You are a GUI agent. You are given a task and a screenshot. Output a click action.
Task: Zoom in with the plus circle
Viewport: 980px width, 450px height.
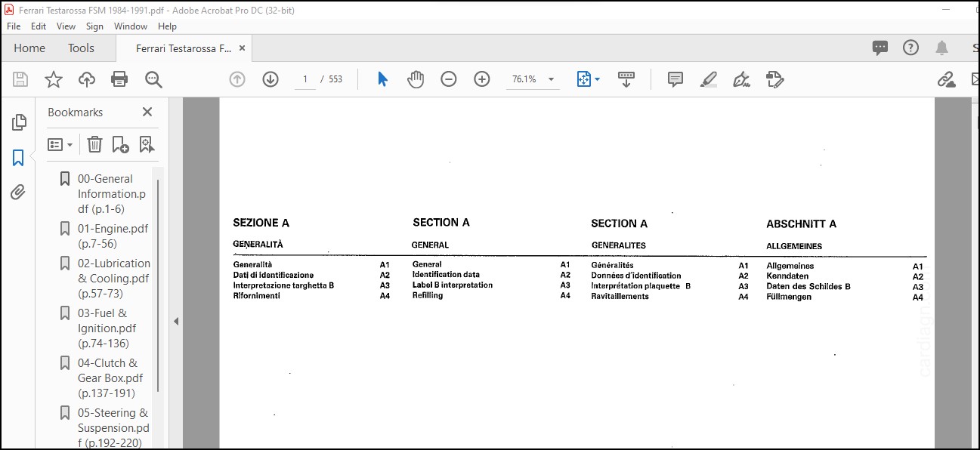click(x=482, y=79)
